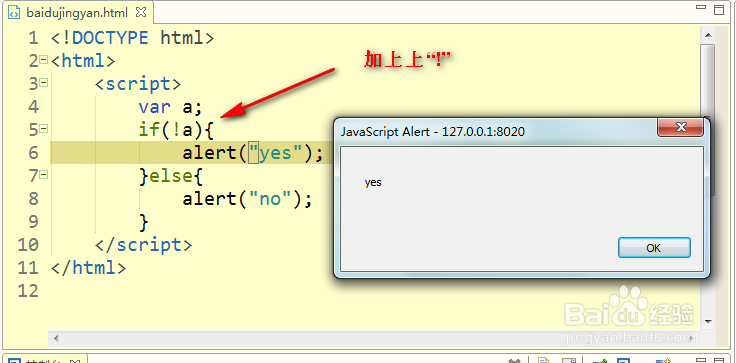
Task: Place cursor on the "<html>" opening tag
Action: (83, 61)
